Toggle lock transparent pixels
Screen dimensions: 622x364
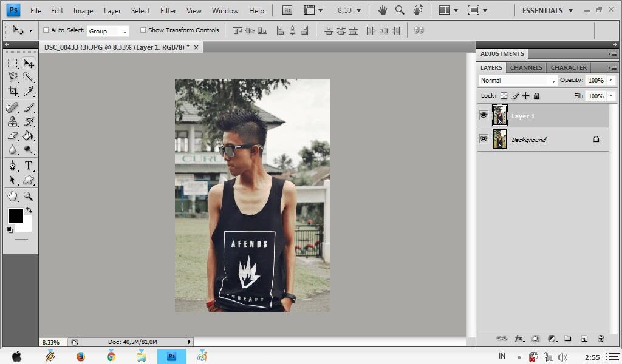pyautogui.click(x=504, y=96)
